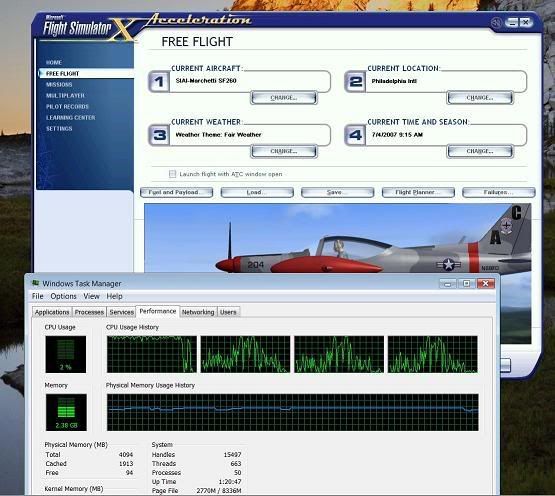Change the current aircraft
This screenshot has height=496, width=555.
pyautogui.click(x=284, y=98)
